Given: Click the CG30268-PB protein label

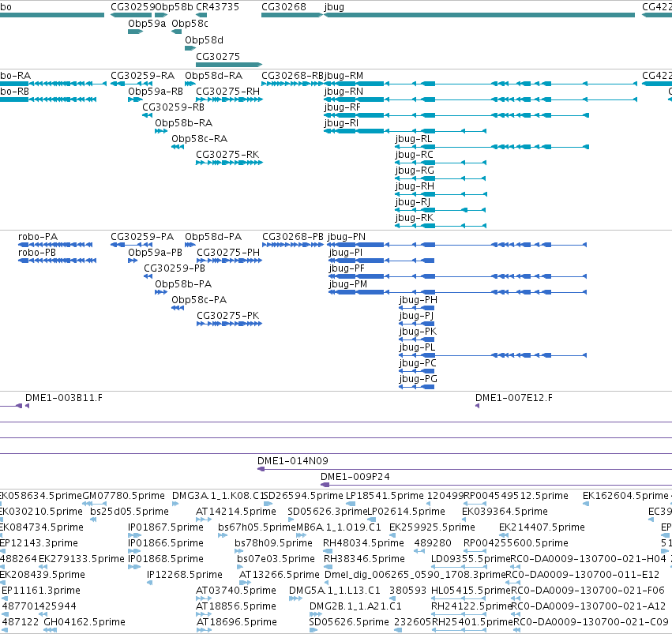Looking at the screenshot, I should click(293, 237).
